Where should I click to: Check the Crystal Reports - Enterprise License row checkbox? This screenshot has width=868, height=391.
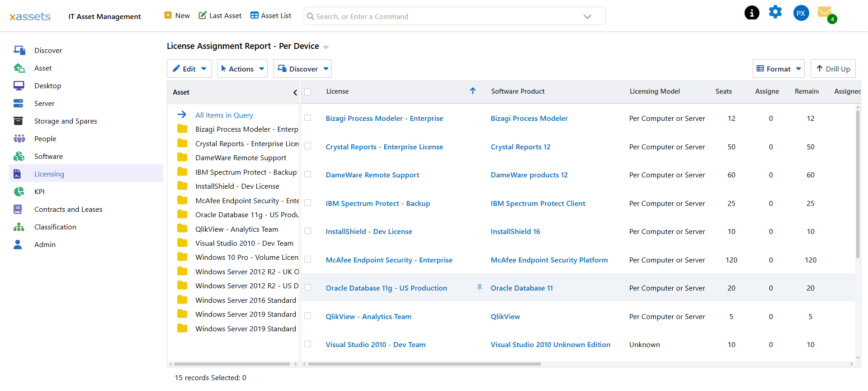tap(308, 146)
